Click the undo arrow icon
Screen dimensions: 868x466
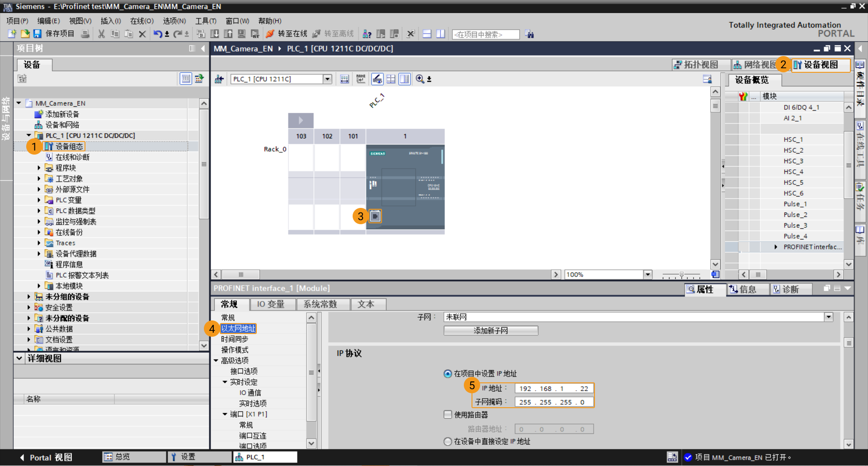click(157, 33)
